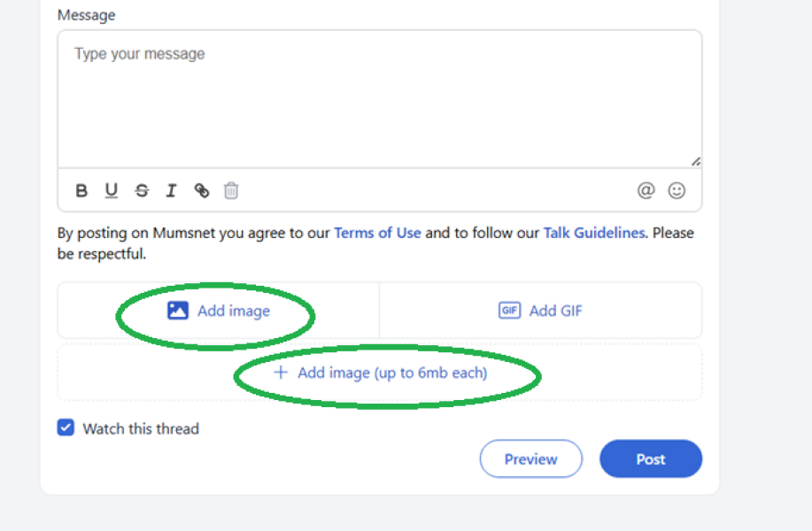Click the trash icon to clear message
This screenshot has height=531, width=812.
coord(231,190)
